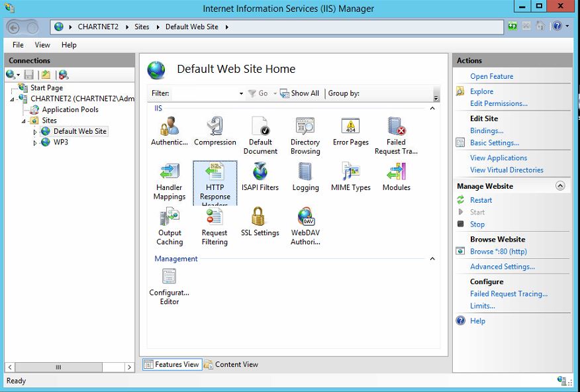Browse *:80 (http) link
Screen dimensions: 580x392
499,252
